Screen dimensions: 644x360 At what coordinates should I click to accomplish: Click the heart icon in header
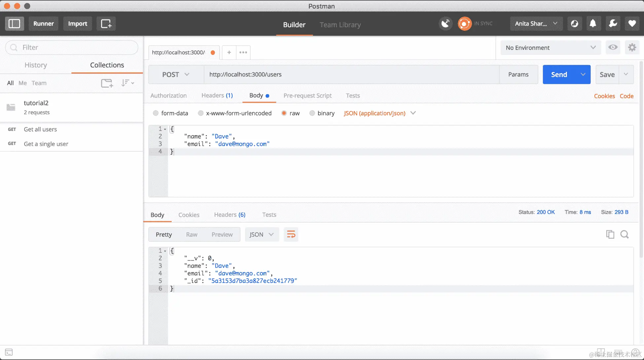[632, 24]
